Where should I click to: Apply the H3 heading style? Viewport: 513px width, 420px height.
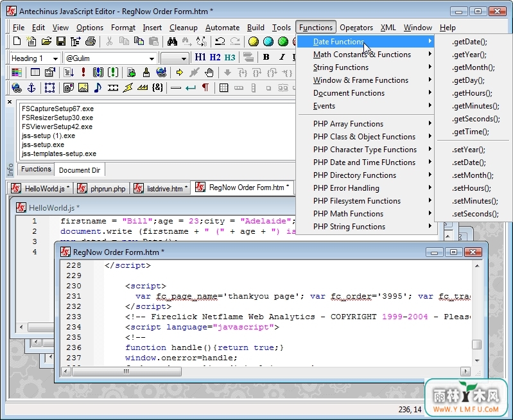coord(230,57)
